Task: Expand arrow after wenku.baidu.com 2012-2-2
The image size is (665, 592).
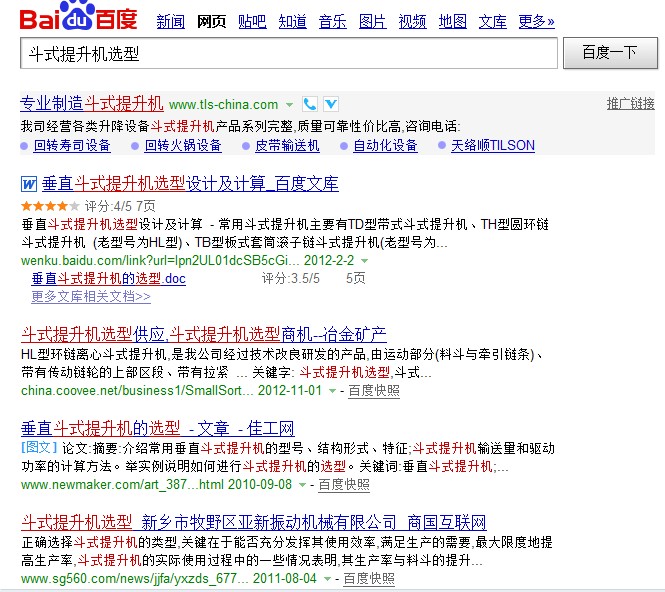Action: pyautogui.click(x=364, y=260)
